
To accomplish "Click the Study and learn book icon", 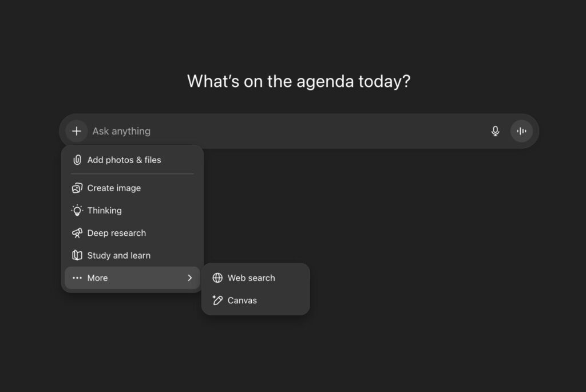I will (x=77, y=255).
